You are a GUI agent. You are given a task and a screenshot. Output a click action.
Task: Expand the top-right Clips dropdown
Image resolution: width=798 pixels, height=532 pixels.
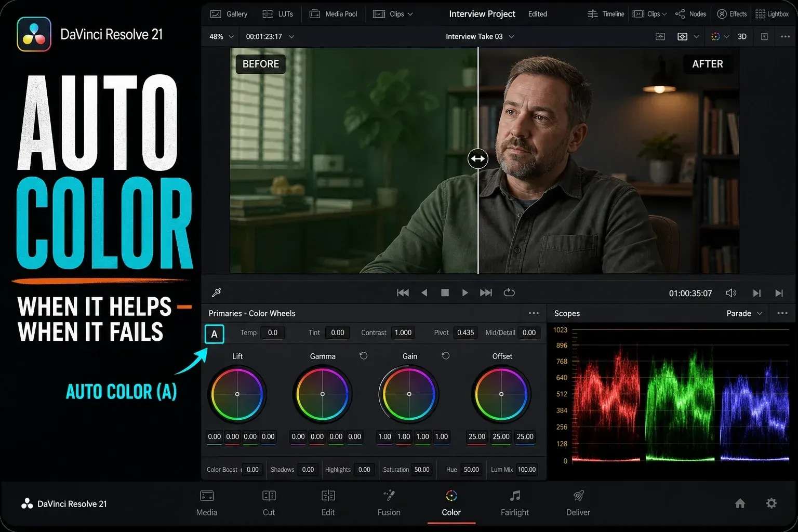coord(649,14)
